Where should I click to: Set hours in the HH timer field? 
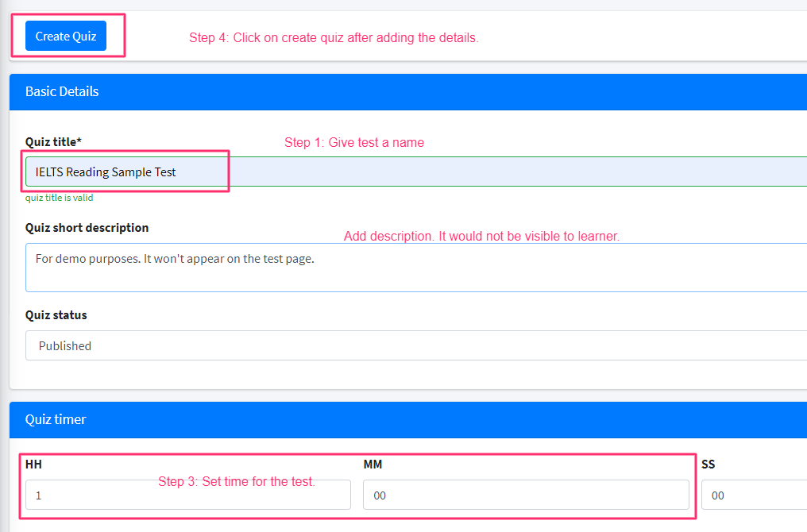point(188,495)
